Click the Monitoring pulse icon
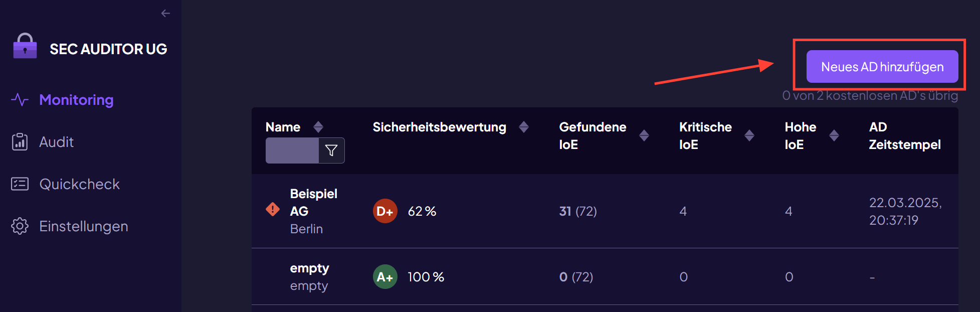 (20, 100)
